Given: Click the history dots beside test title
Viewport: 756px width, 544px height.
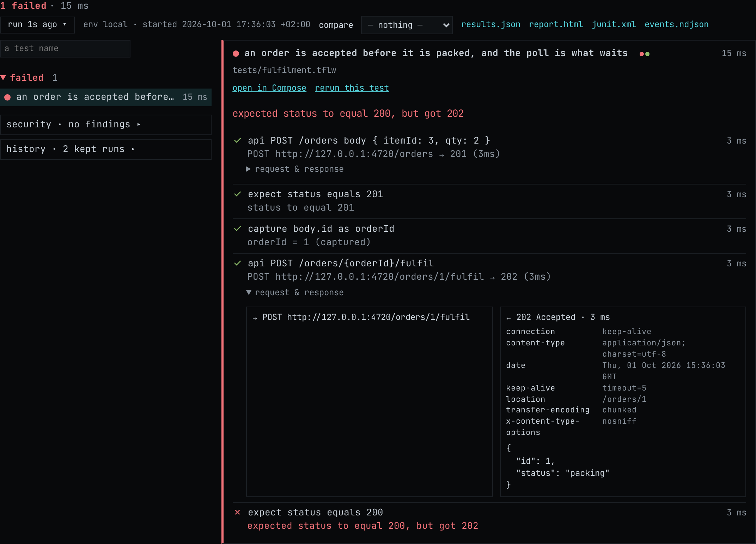Looking at the screenshot, I should [x=645, y=54].
